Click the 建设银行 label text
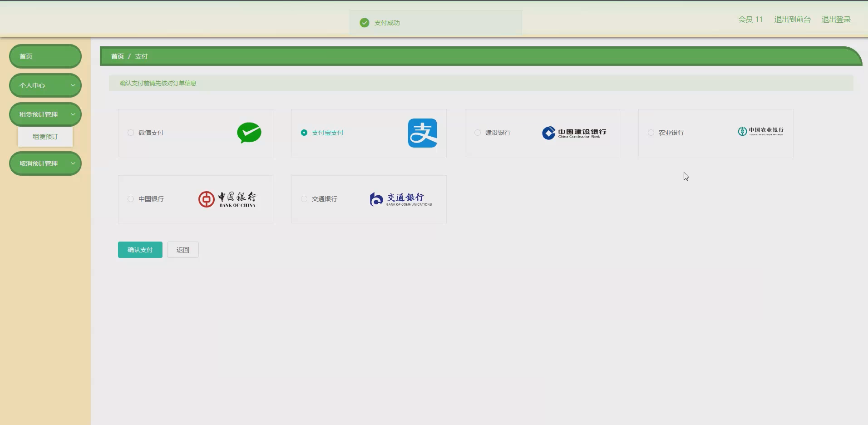This screenshot has width=868, height=425. point(498,133)
